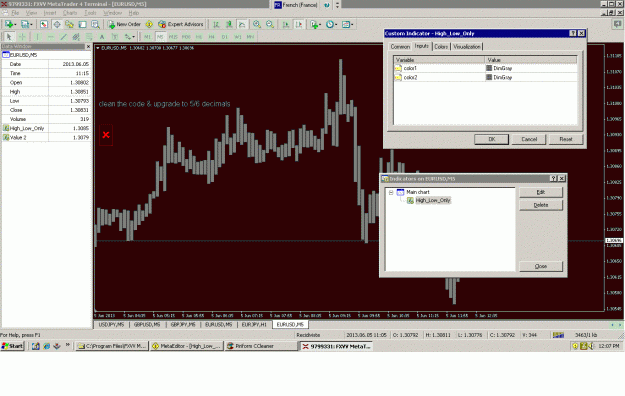
Task: Switch to the Colors tab
Action: (441, 47)
